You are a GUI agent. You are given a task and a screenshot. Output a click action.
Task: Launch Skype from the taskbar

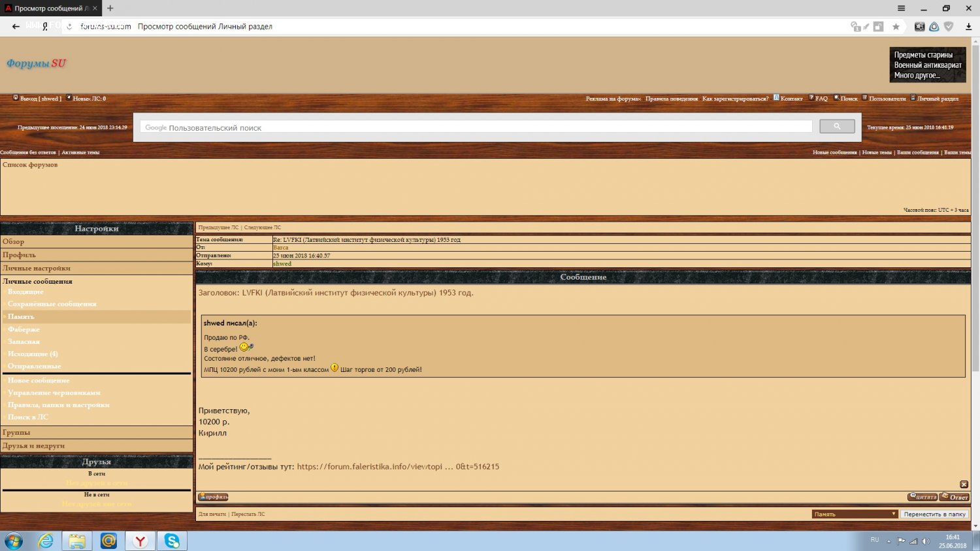[x=172, y=541]
